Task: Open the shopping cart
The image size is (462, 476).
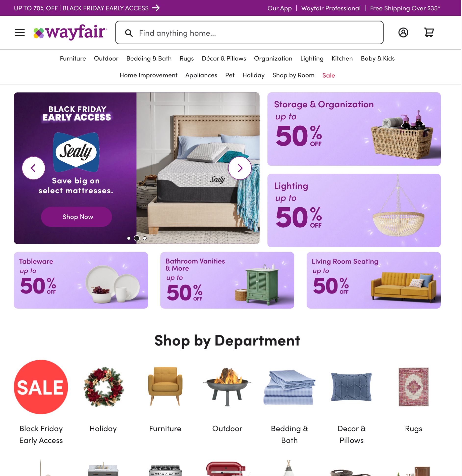Action: click(429, 32)
